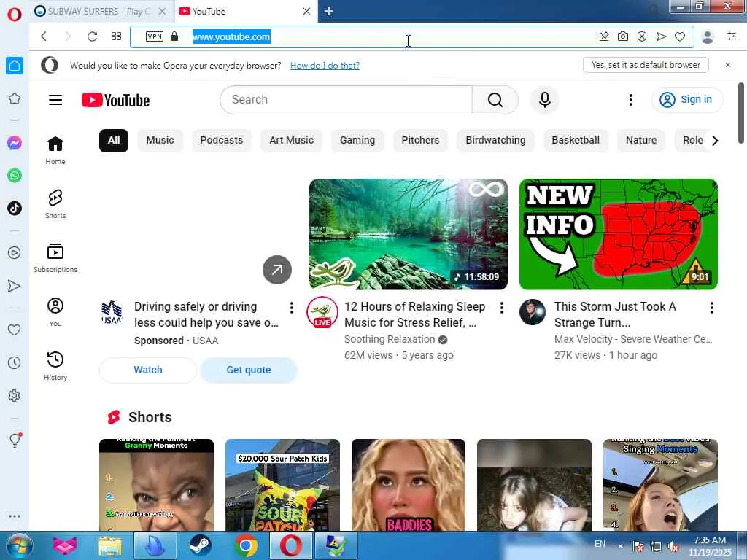
Task: Select the Basketball filter chip
Action: coord(576,141)
